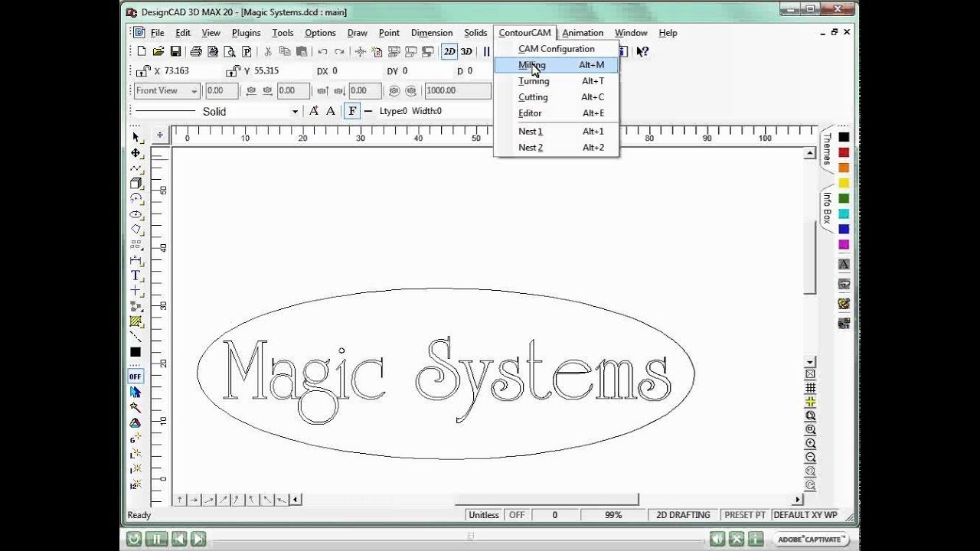Click Captivate pause playback button
This screenshot has height=551, width=980.
pos(155,539)
